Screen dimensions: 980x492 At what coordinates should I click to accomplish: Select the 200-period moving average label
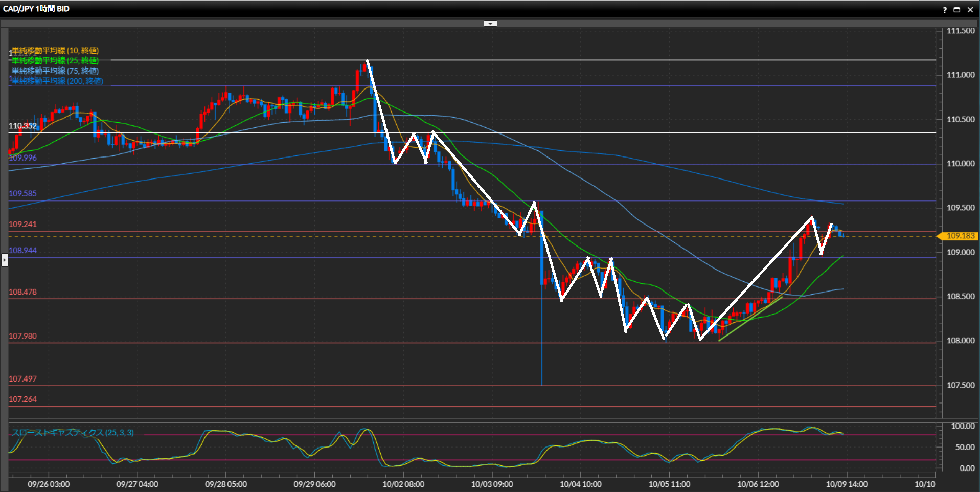pyautogui.click(x=57, y=81)
